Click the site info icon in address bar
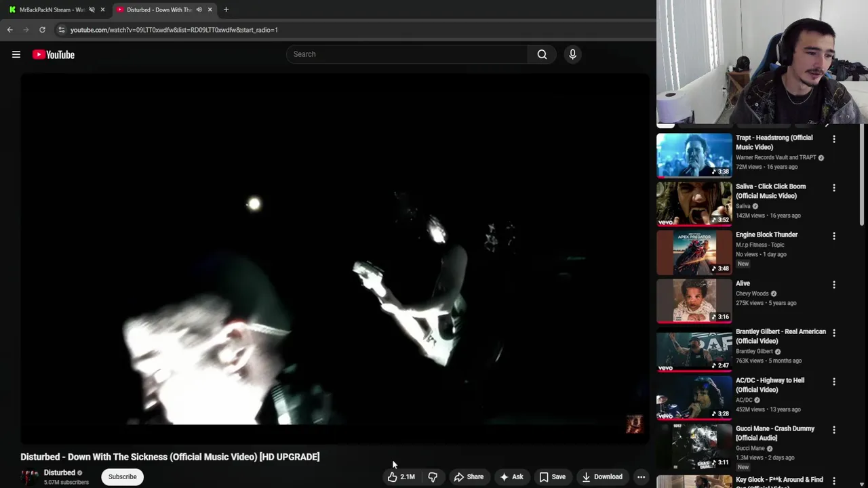The width and height of the screenshot is (868, 488). click(62, 30)
